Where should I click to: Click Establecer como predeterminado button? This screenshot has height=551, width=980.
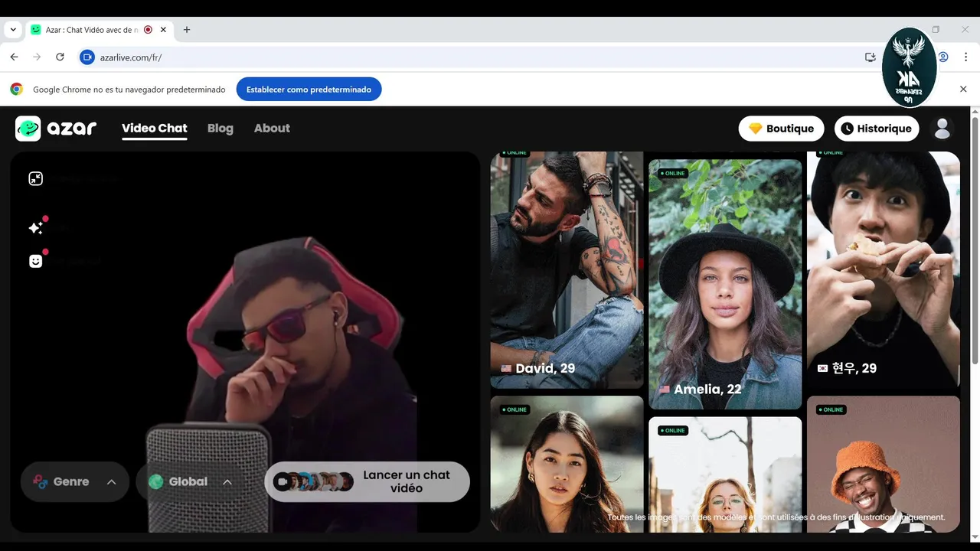click(x=309, y=90)
